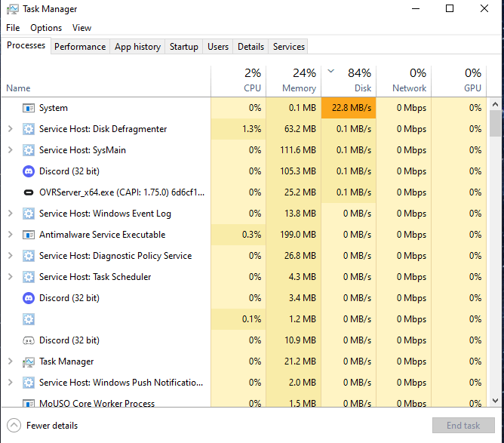504x443 pixels.
Task: Click the 22.8 MB/s disk usage cell
Action: [349, 108]
